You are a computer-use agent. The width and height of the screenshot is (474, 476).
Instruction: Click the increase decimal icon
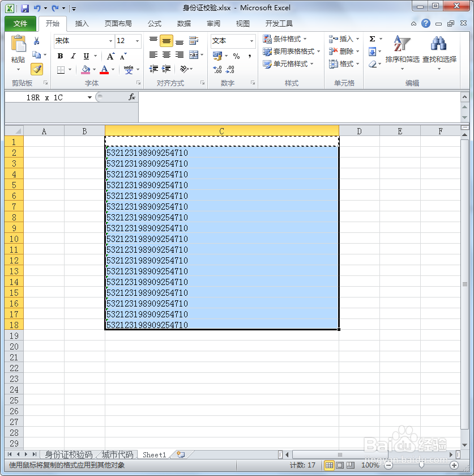point(217,70)
